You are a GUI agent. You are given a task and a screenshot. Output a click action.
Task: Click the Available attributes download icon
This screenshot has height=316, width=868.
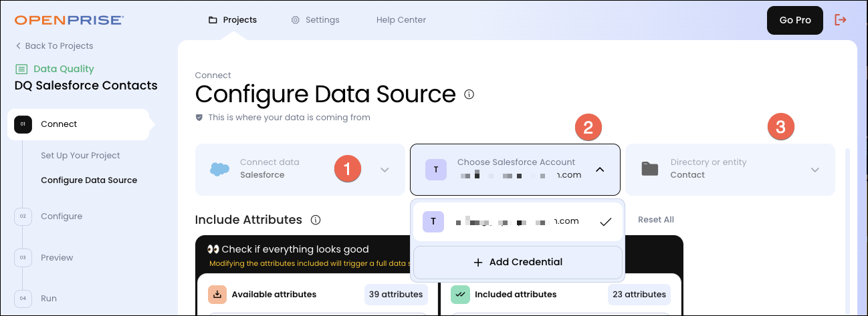point(217,294)
